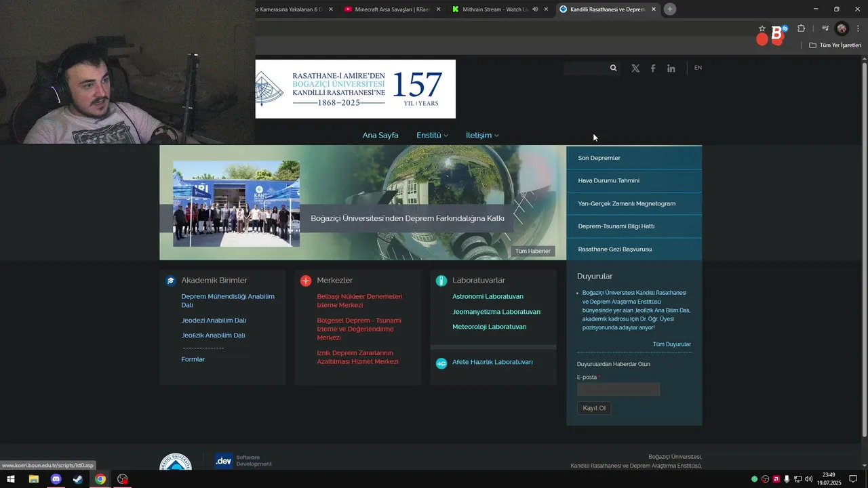Click the Windows Start button
Viewport: 868px width, 488px height.
(x=11, y=479)
